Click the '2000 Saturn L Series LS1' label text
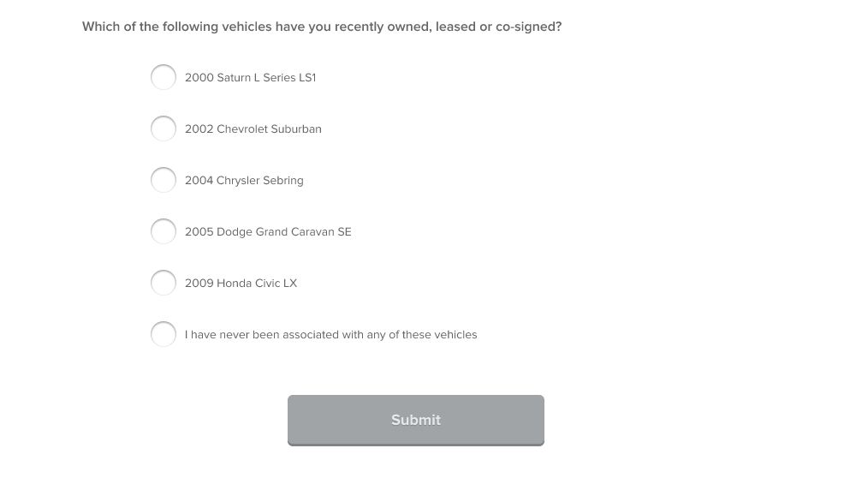This screenshot has width=868, height=484. pyautogui.click(x=250, y=78)
